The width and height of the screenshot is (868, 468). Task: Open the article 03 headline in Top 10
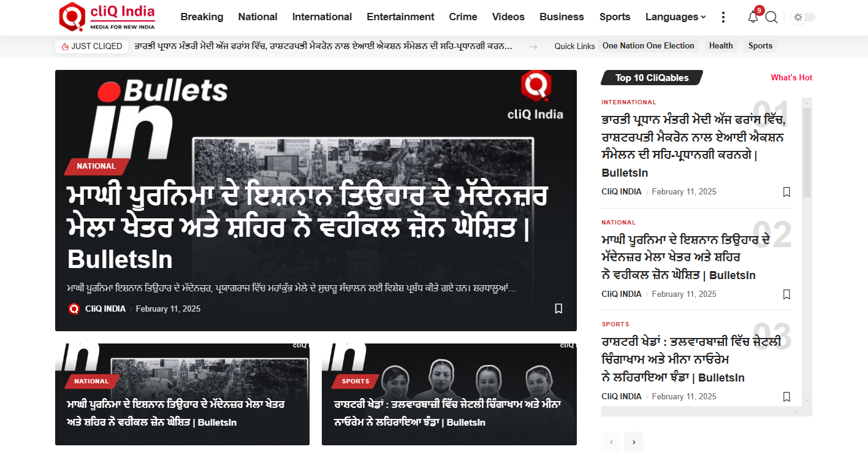691,359
